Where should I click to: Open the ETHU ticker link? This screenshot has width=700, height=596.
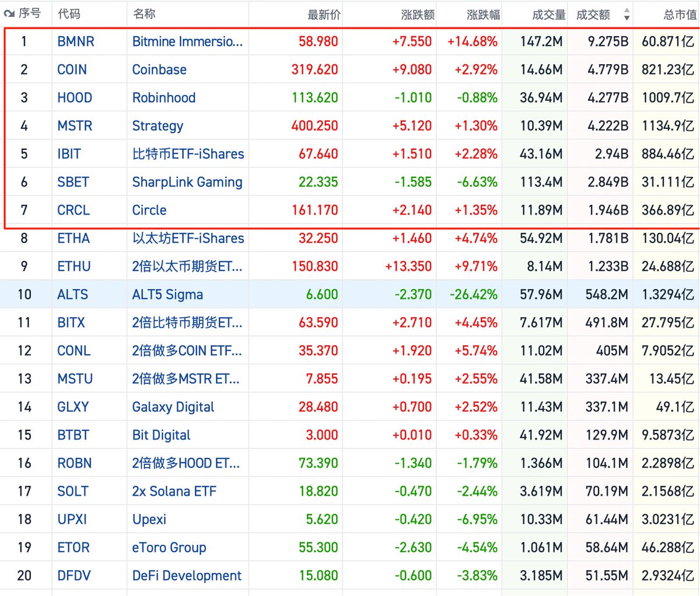pos(73,267)
